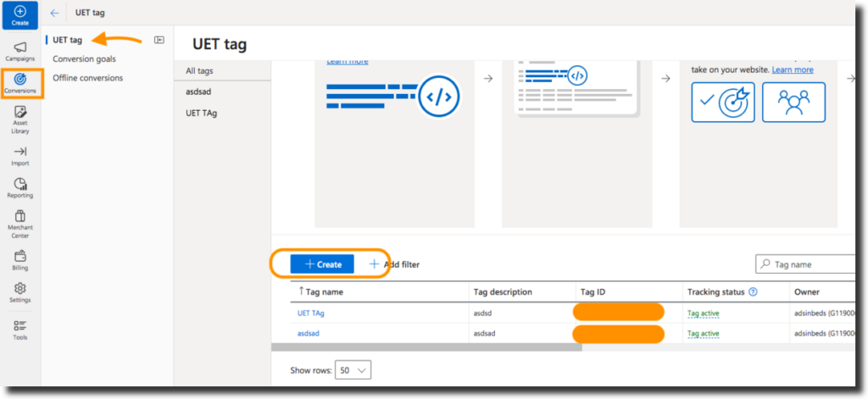This screenshot has height=399, width=868.
Task: Select Offline conversions menu item
Action: [87, 78]
